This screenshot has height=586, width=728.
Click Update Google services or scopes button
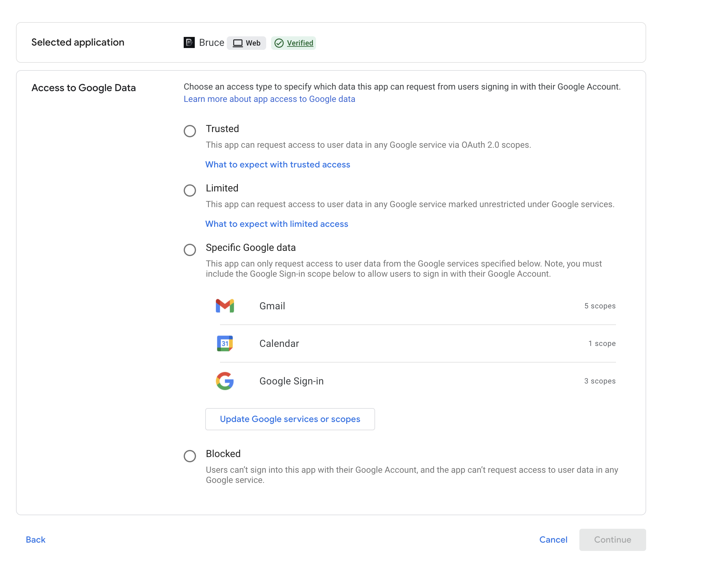click(x=290, y=419)
